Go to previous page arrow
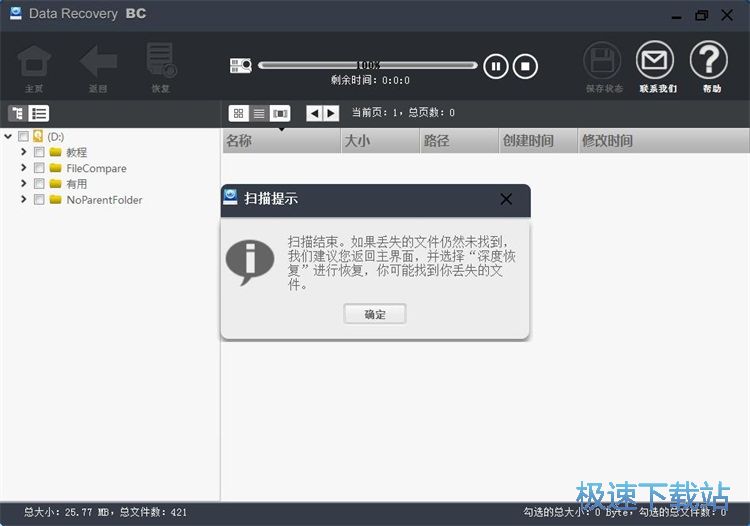Screen dimensions: 750x526 click(314, 113)
